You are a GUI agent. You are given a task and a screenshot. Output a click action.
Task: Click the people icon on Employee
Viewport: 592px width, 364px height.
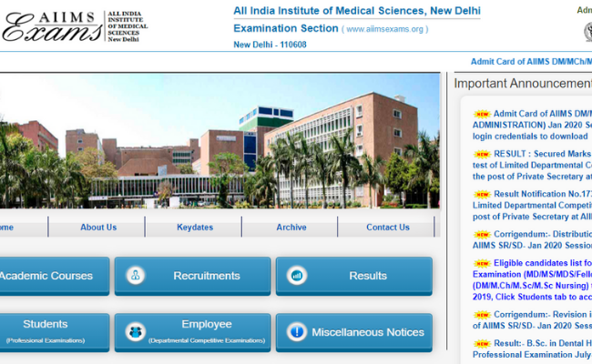136,332
